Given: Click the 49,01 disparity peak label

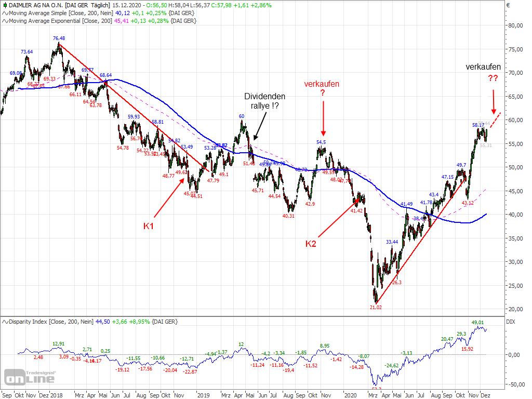Looking at the screenshot, I should [x=478, y=323].
